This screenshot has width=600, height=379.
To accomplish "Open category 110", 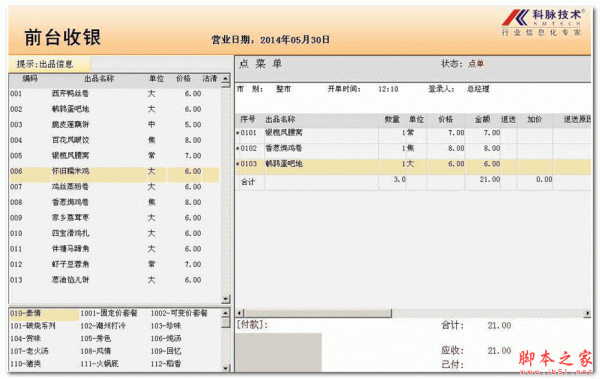I will (x=25, y=364).
